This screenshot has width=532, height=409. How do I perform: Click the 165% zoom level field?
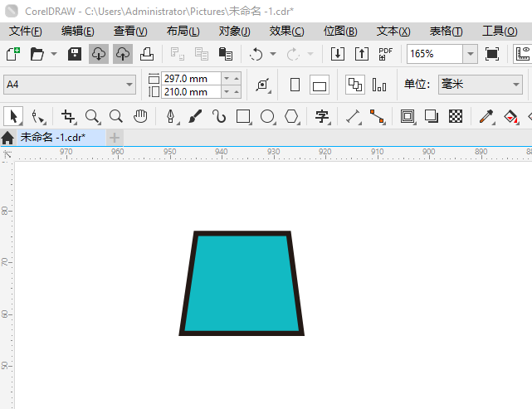435,54
